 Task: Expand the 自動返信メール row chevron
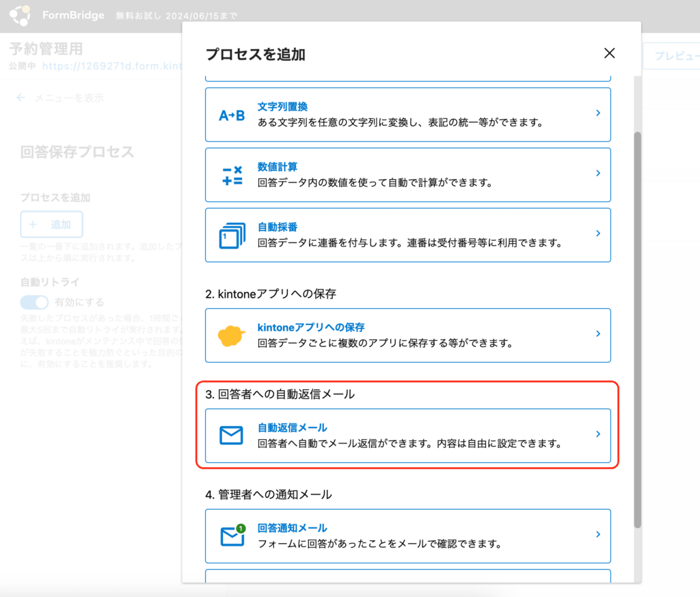(597, 434)
